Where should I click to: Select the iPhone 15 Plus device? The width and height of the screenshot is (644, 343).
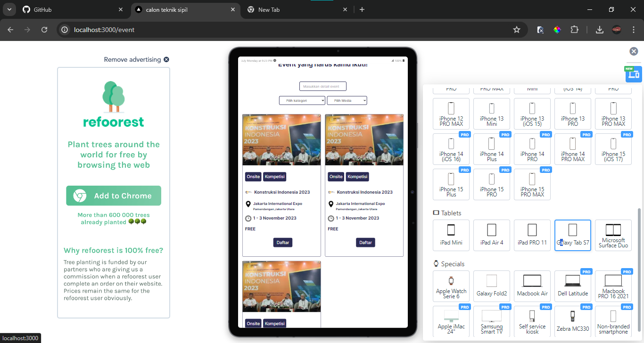[451, 184]
